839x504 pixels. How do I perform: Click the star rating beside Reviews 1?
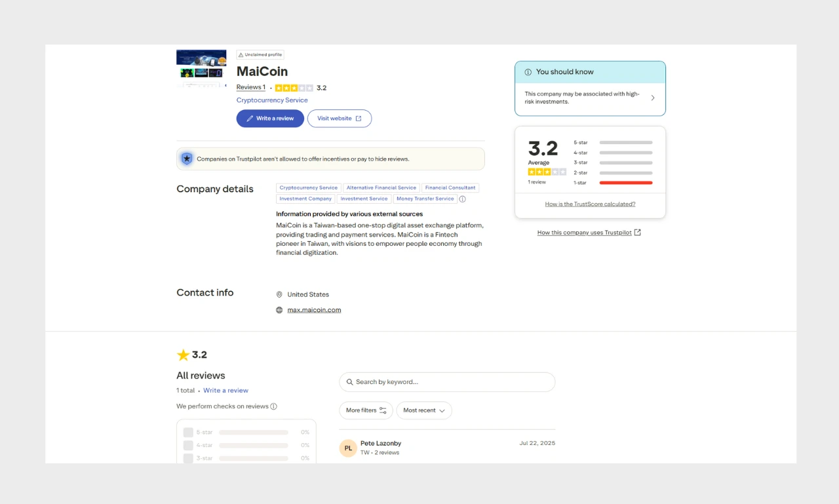(x=294, y=88)
